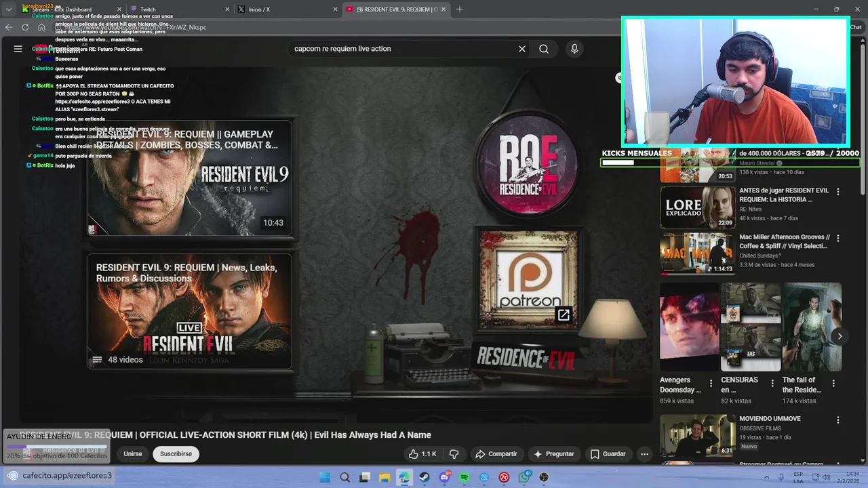Image resolution: width=868 pixels, height=488 pixels.
Task: Go to the browser home page icon
Action: (x=41, y=27)
